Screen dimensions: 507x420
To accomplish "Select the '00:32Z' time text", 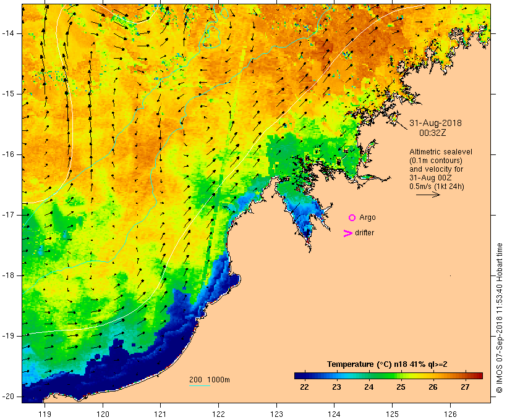I will [x=433, y=133].
